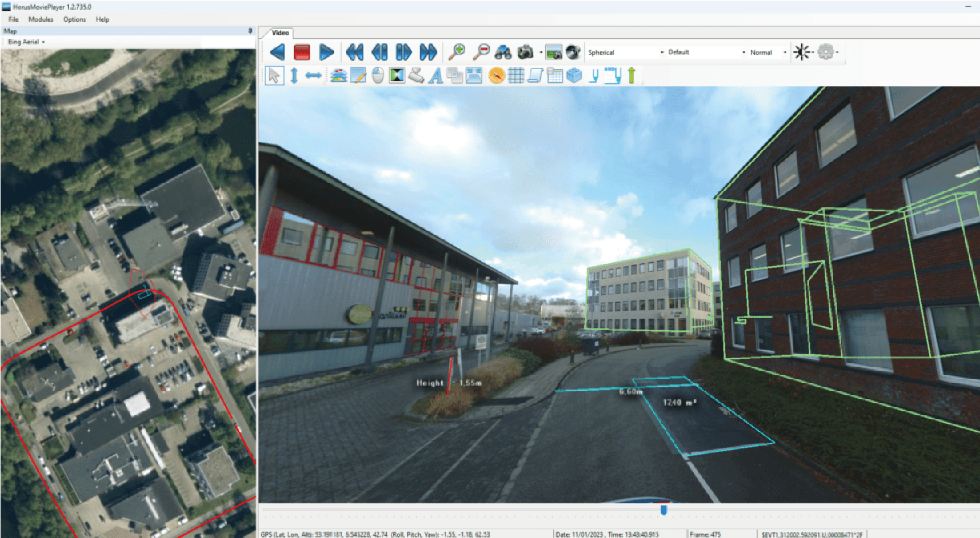980x538 pixels.
Task: Stop playback with the red button
Action: pyautogui.click(x=303, y=51)
